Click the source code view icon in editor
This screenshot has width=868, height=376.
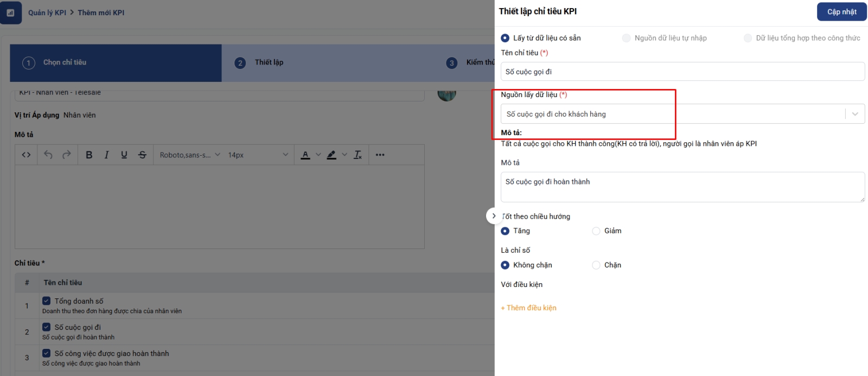26,155
